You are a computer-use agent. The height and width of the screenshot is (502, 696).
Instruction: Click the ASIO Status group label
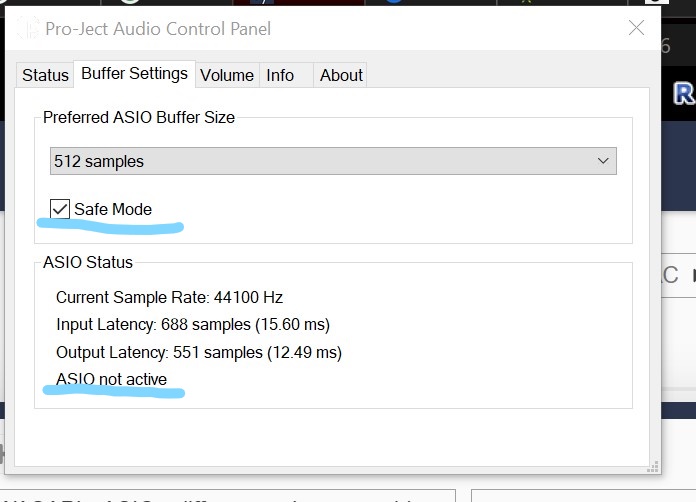tap(87, 262)
